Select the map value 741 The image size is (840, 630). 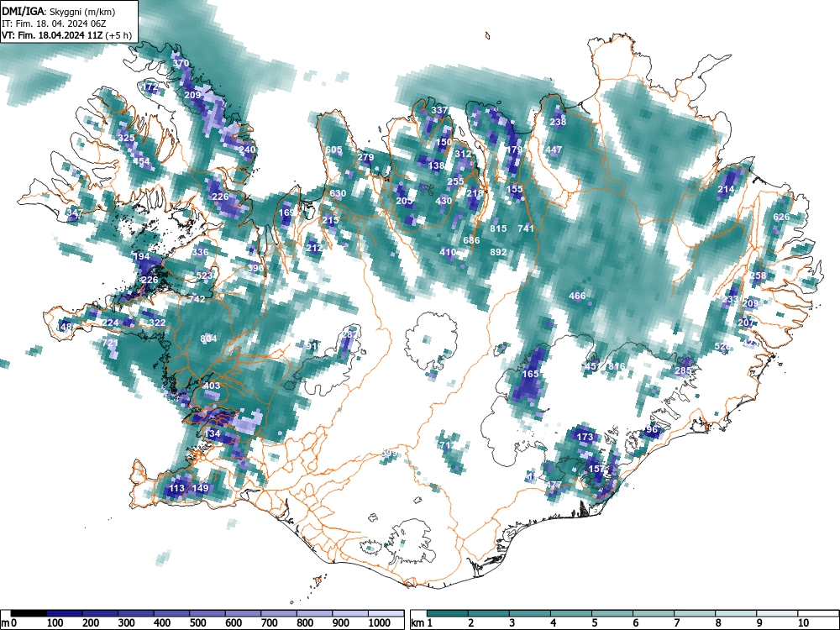point(526,228)
